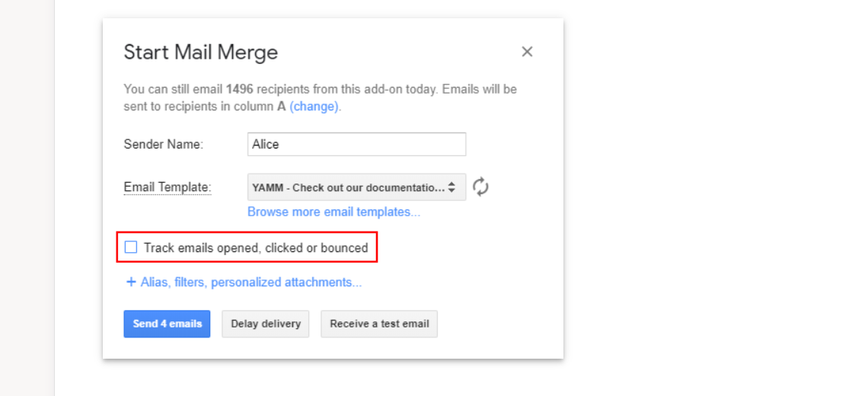This screenshot has width=868, height=396.
Task: Click the (change) recipients column link
Action: (314, 107)
